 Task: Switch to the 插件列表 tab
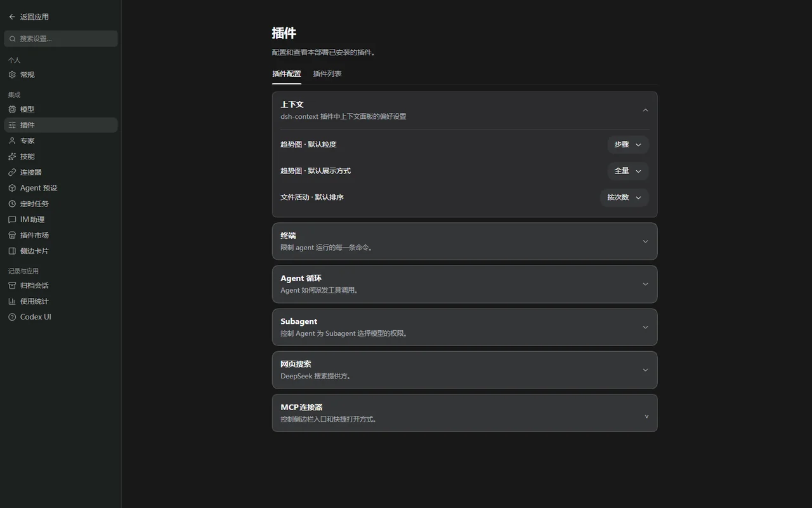point(327,74)
